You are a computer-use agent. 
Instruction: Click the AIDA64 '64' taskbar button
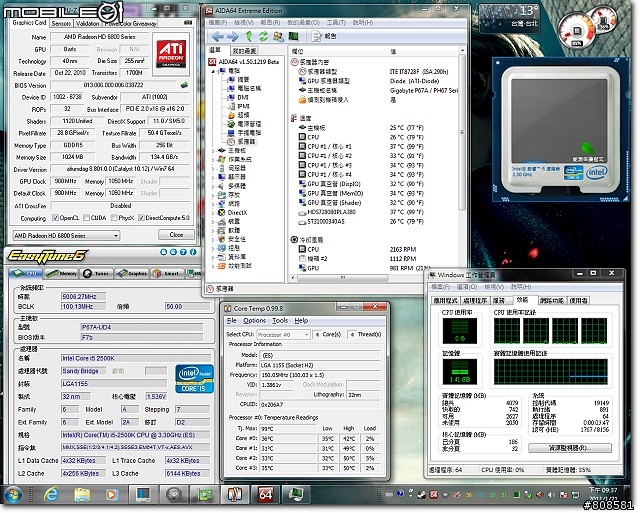(x=265, y=494)
